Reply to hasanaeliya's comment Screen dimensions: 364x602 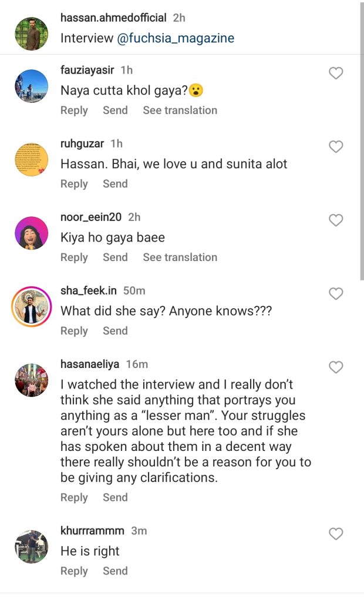click(x=74, y=497)
